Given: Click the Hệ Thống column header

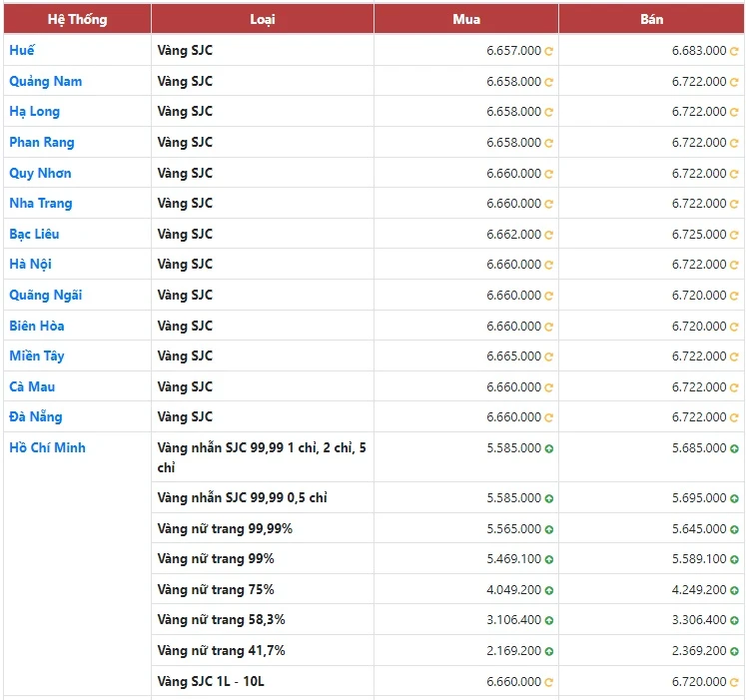Looking at the screenshot, I should point(76,19).
